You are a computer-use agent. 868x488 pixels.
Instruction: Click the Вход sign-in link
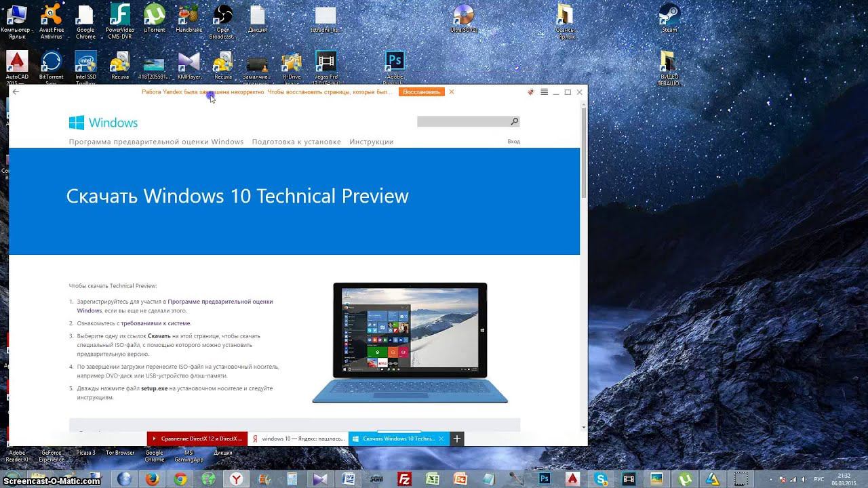point(514,141)
